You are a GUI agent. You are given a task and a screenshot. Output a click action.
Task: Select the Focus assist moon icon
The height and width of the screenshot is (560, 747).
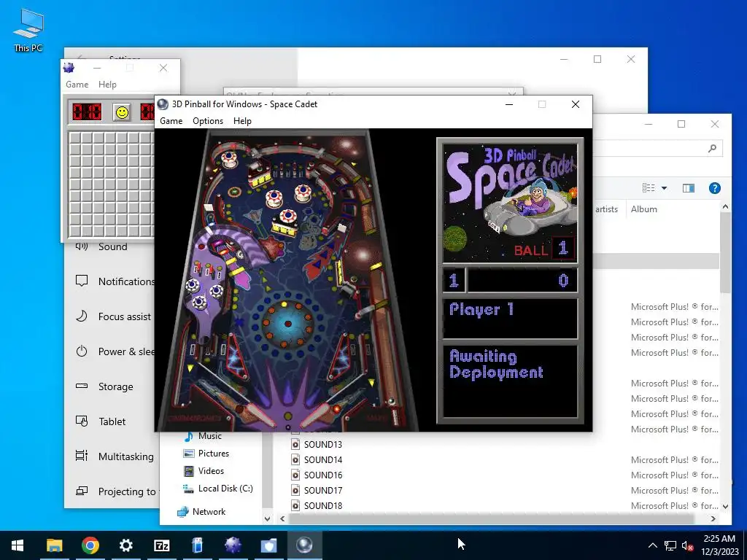click(82, 316)
